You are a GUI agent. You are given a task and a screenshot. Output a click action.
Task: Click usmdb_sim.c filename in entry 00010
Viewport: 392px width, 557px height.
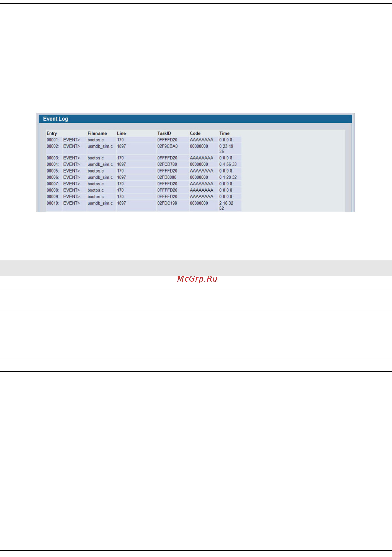coord(100,203)
